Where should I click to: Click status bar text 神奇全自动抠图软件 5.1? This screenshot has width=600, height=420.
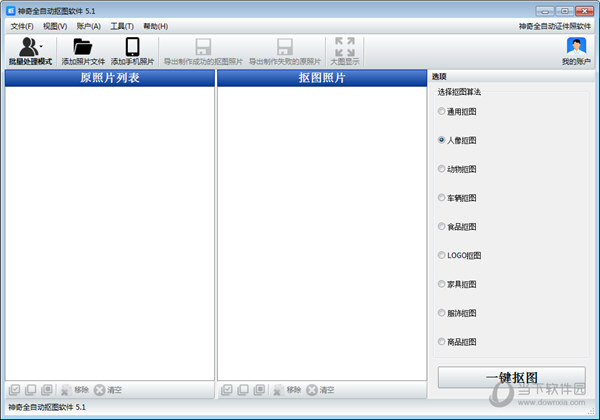click(47, 407)
